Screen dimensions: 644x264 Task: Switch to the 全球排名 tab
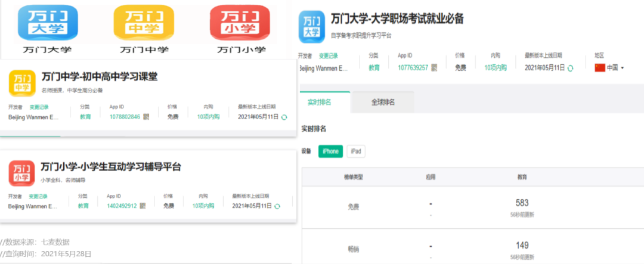[x=383, y=103]
